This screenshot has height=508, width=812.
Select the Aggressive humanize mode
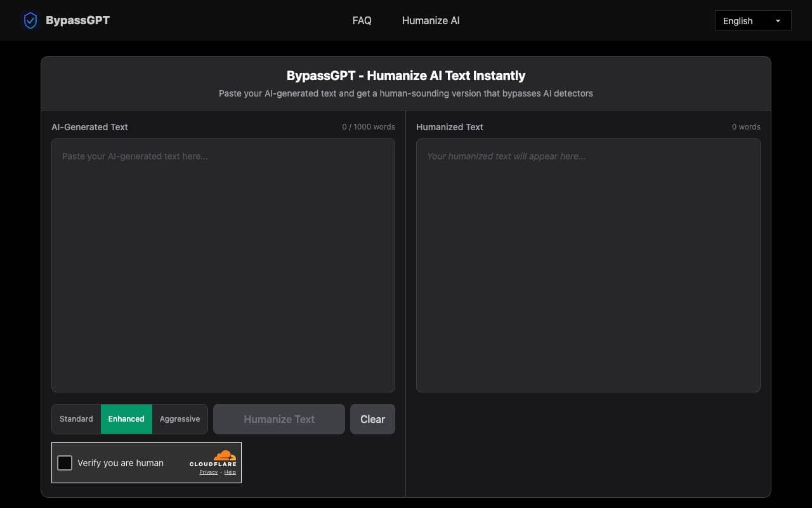click(x=180, y=419)
